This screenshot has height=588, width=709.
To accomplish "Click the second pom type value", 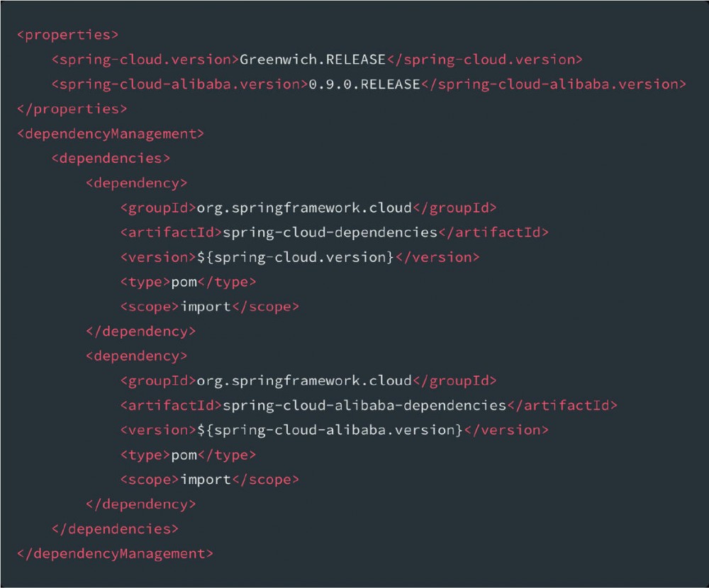I will tap(184, 455).
